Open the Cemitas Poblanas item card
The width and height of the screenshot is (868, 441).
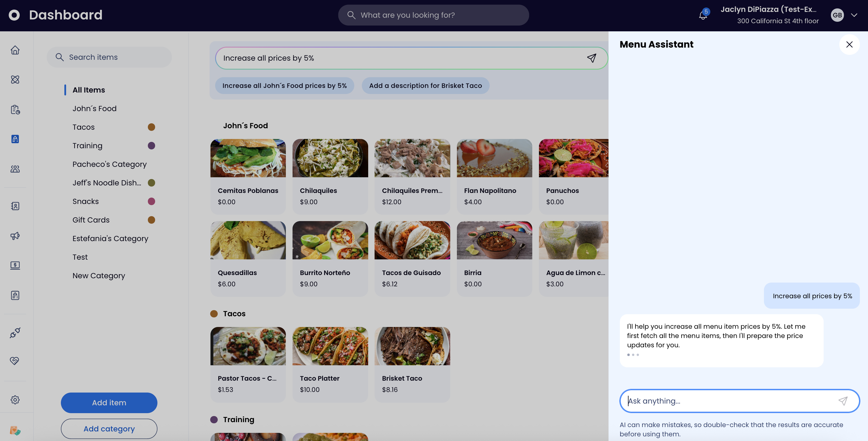click(x=248, y=176)
